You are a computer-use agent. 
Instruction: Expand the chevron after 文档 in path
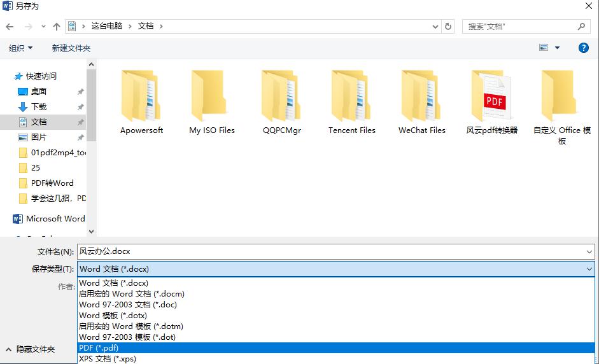pos(161,26)
